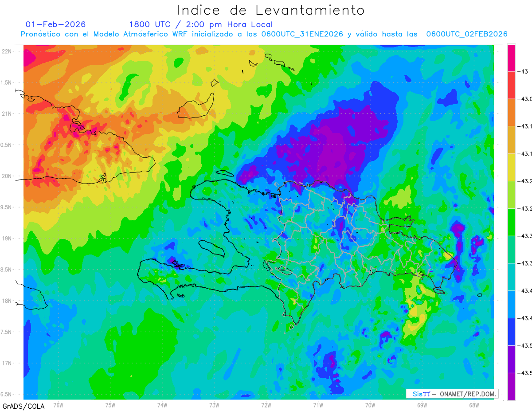Click the '18N' latitude label
The height and width of the screenshot is (411, 532).
pyautogui.click(x=7, y=301)
